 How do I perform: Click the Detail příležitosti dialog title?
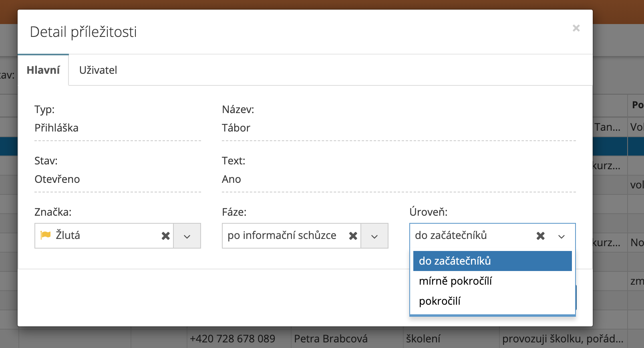pyautogui.click(x=83, y=32)
